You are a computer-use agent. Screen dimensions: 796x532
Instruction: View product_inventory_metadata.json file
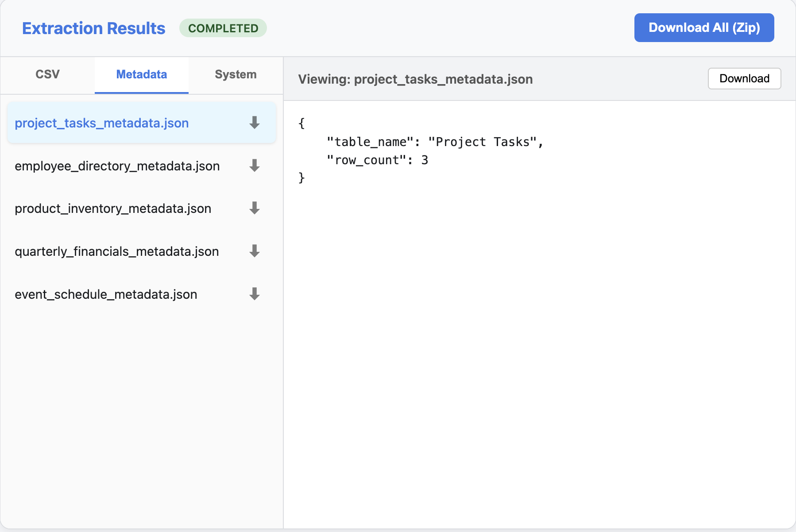click(x=113, y=208)
